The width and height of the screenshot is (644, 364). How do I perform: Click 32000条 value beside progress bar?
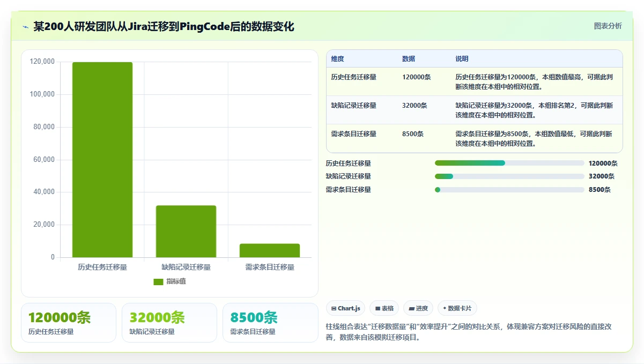coord(602,176)
